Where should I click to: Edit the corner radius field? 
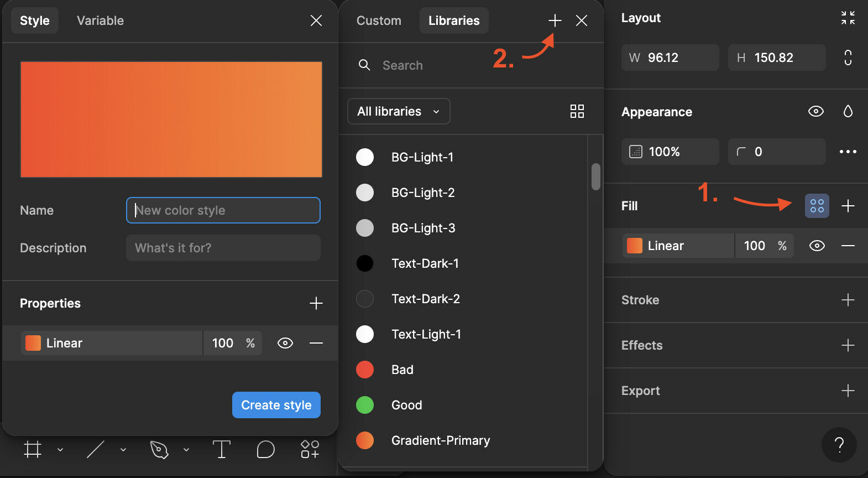pos(777,152)
